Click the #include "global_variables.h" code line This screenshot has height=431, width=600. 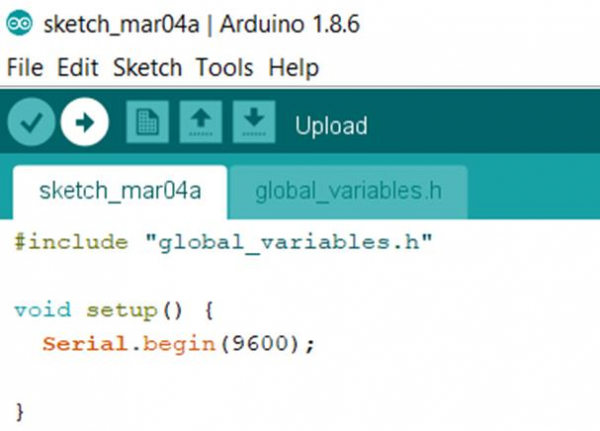point(223,243)
